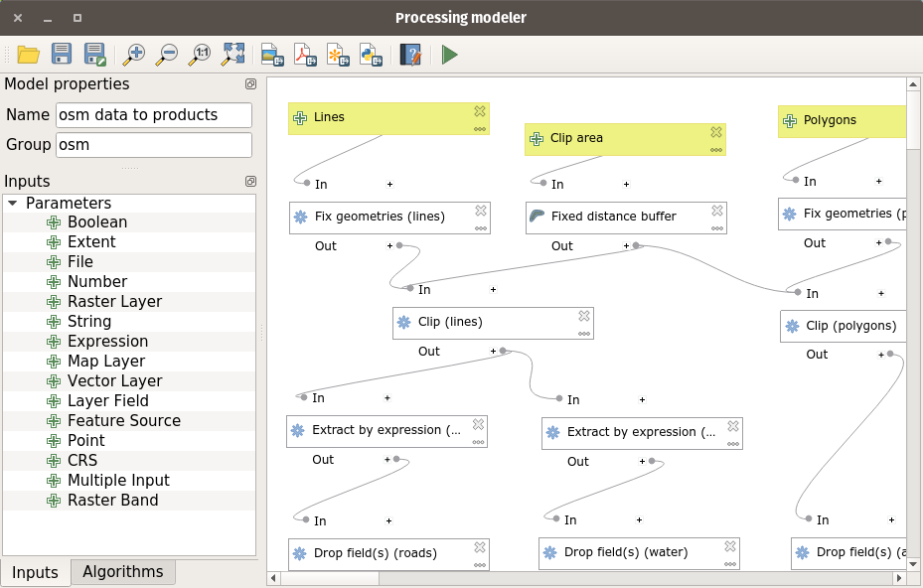Open Clip area node's ellipsis edit button
This screenshot has width=923, height=588.
pos(715,150)
